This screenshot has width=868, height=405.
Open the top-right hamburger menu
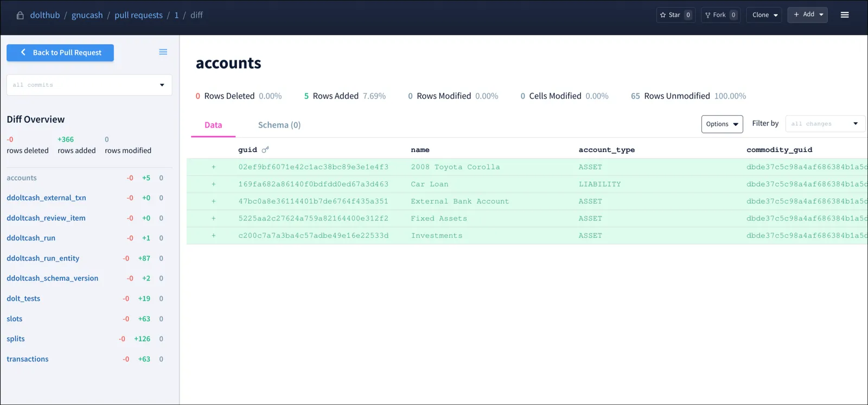tap(844, 15)
